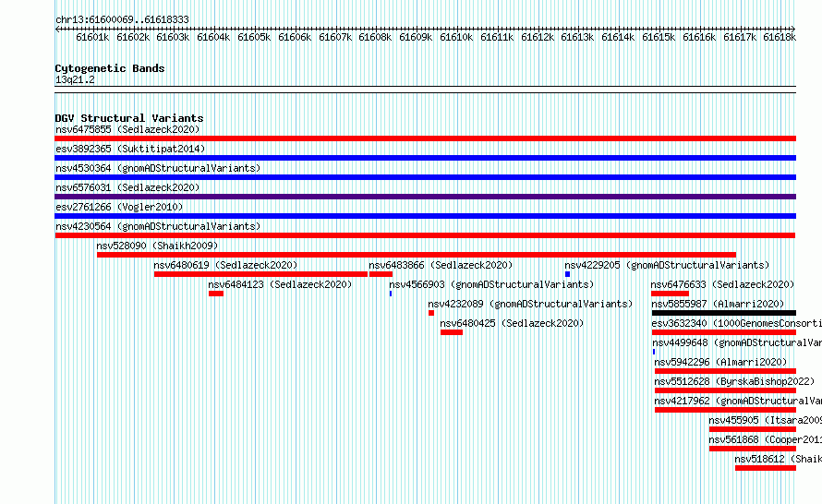Click the red bar under esv3632340
The image size is (822, 504).
coord(724,332)
